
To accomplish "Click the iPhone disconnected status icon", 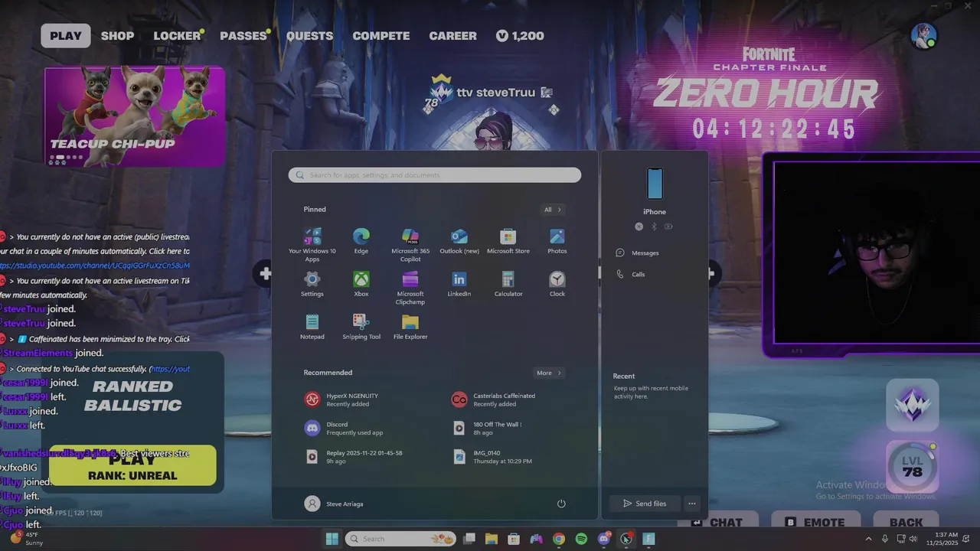I will coord(639,227).
